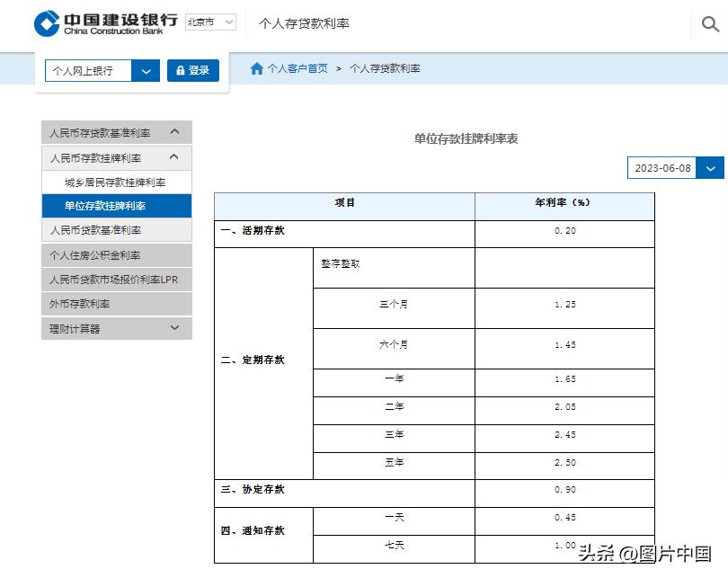The width and height of the screenshot is (728, 578).
Task: Open the 2023-06-08 date dropdown
Action: 709,167
